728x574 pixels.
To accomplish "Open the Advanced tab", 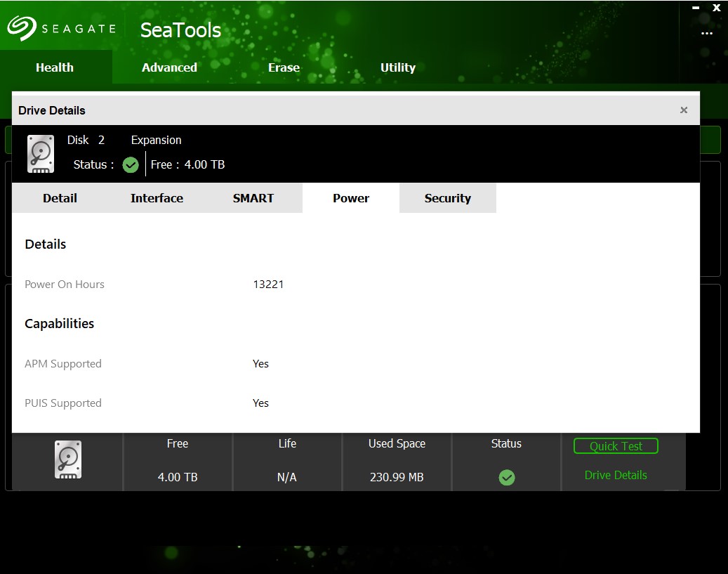I will [169, 67].
